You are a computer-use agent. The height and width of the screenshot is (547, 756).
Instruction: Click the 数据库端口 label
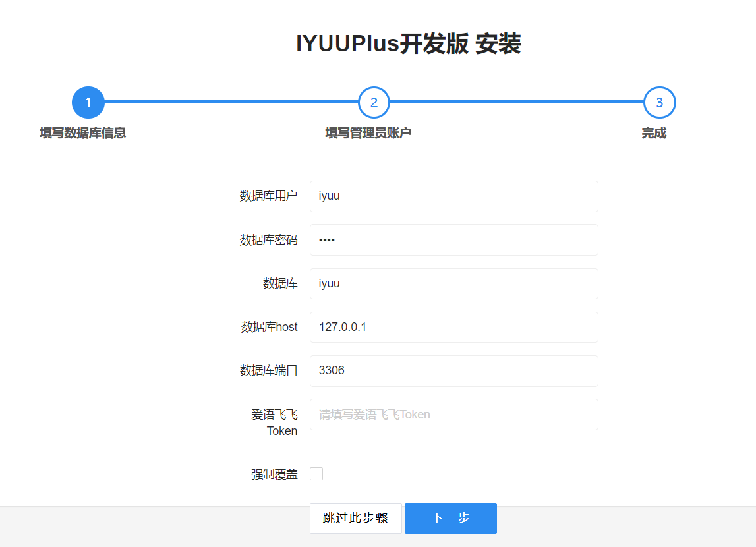(x=268, y=370)
